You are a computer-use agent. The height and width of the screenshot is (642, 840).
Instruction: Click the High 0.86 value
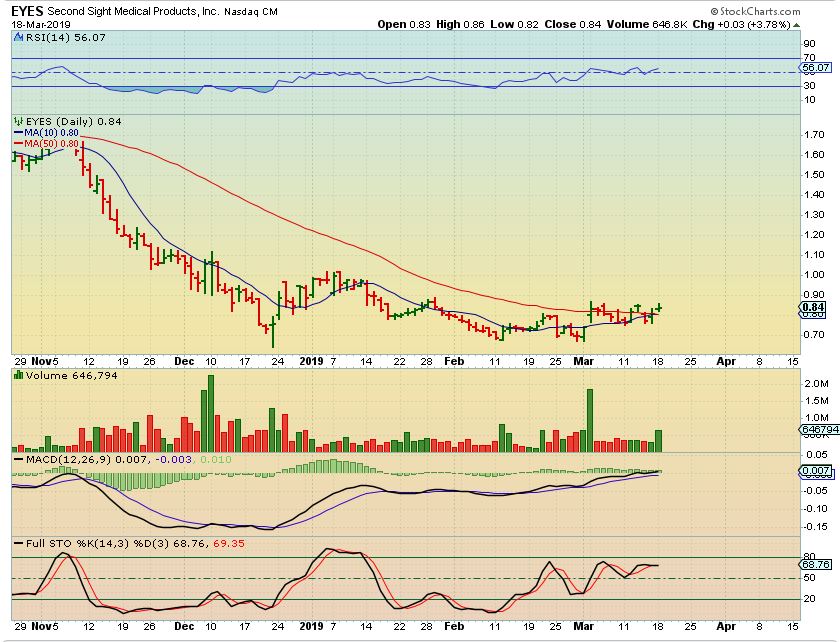(x=460, y=24)
